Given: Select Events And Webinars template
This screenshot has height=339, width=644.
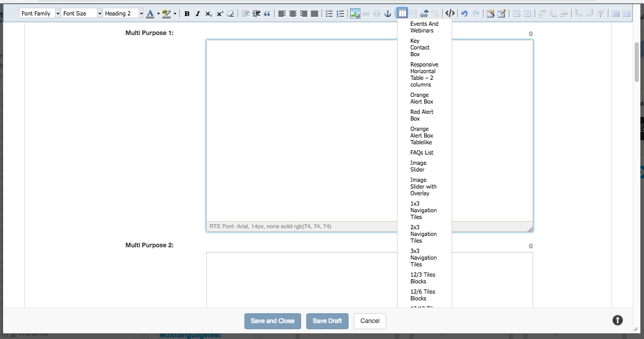Looking at the screenshot, I should (x=424, y=27).
